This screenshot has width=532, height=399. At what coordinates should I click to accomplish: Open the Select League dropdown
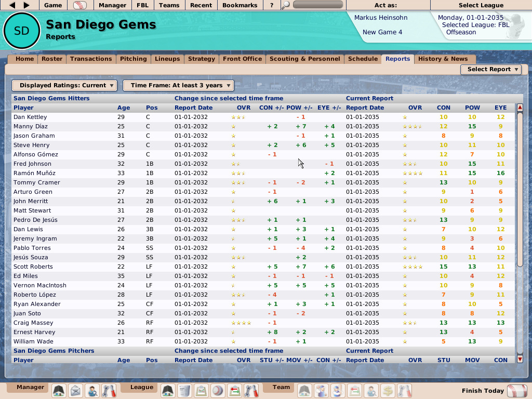[482, 5]
